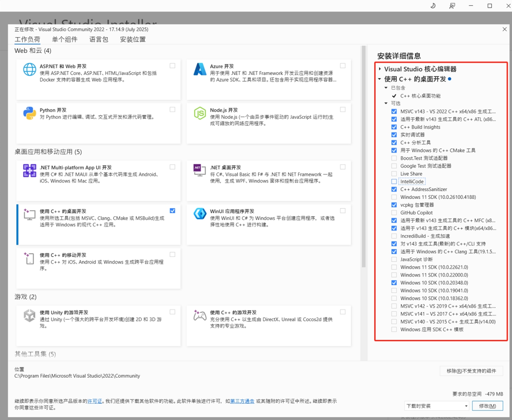512x420 pixels.
Task: Switch to the 单个组件 components tab
Action: tap(65, 39)
